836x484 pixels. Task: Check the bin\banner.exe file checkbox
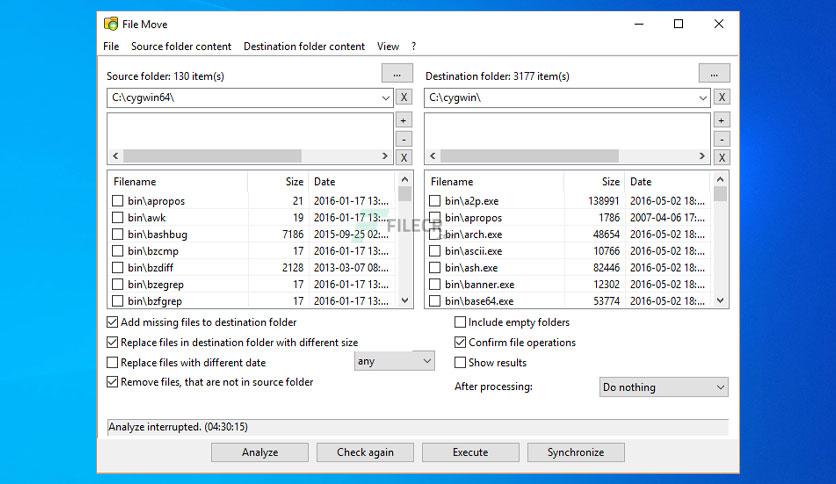(x=435, y=284)
